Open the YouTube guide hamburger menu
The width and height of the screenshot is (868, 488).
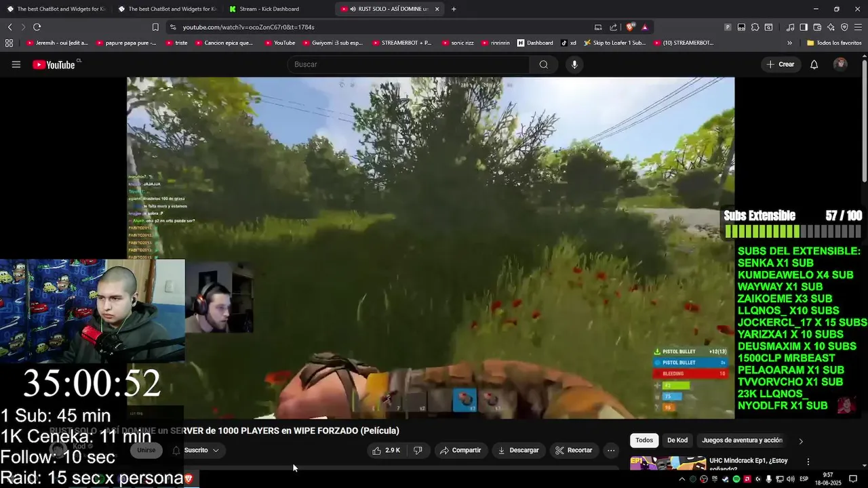pos(16,64)
